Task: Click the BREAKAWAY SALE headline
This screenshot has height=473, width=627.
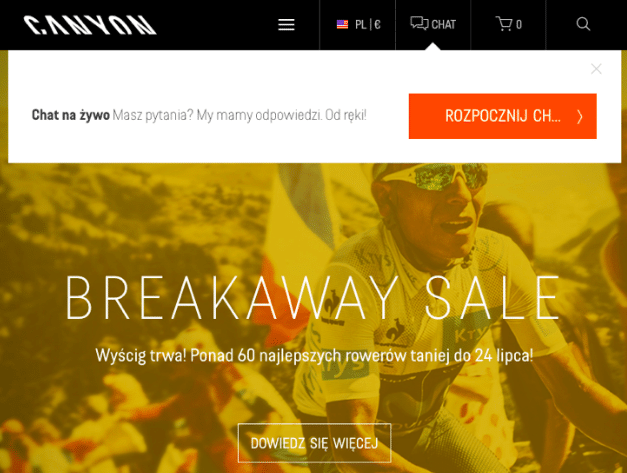Action: coord(313,298)
